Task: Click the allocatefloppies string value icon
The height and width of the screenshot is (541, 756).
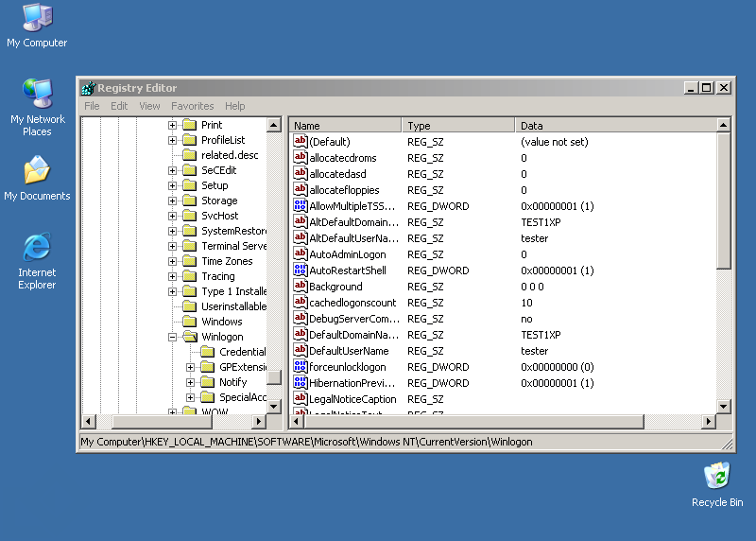Action: click(300, 190)
